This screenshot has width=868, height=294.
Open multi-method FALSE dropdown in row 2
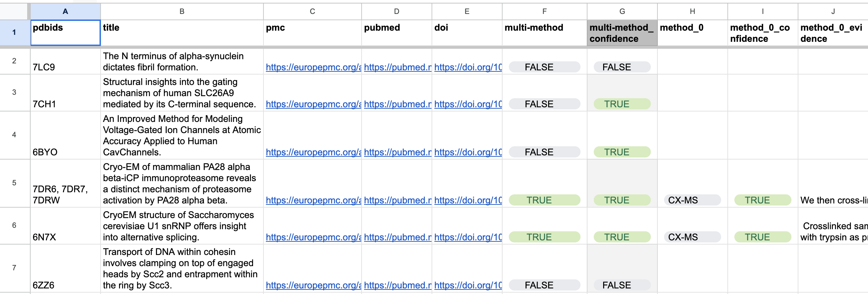pyautogui.click(x=544, y=67)
